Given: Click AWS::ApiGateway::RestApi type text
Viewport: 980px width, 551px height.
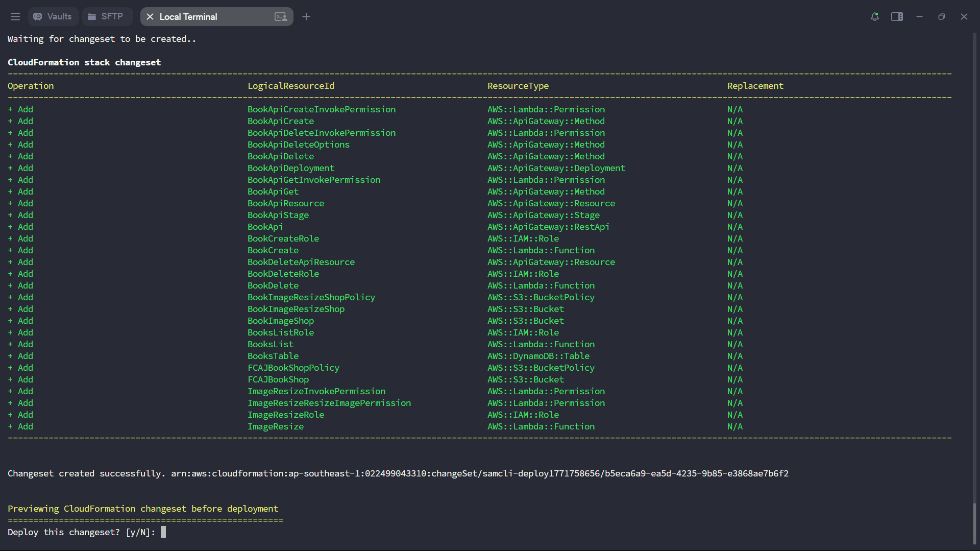Looking at the screenshot, I should pyautogui.click(x=549, y=227).
